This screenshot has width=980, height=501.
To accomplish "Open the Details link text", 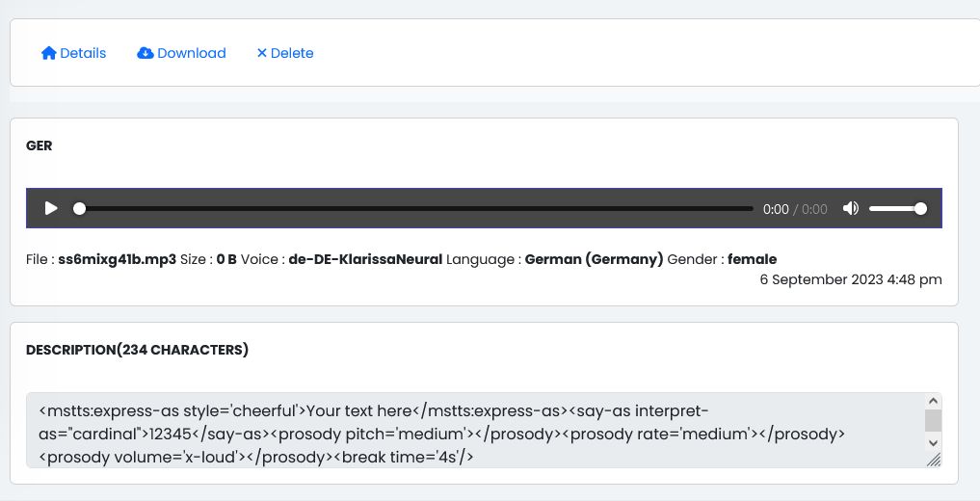I will pyautogui.click(x=83, y=53).
